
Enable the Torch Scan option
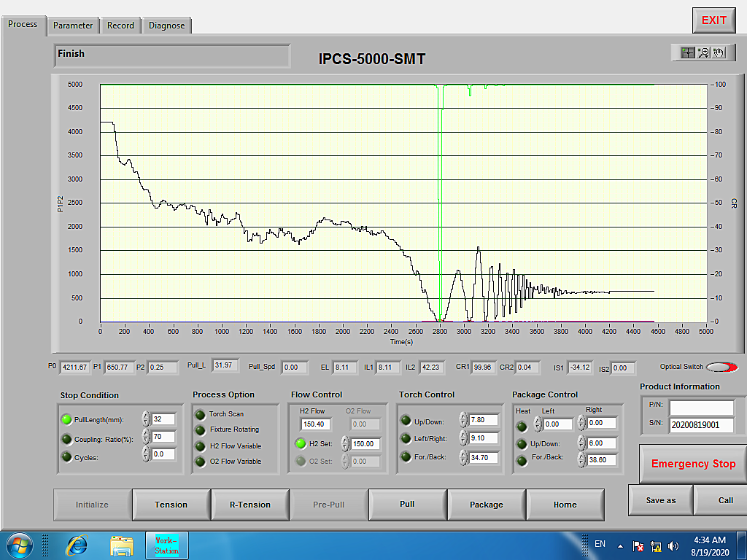point(200,414)
